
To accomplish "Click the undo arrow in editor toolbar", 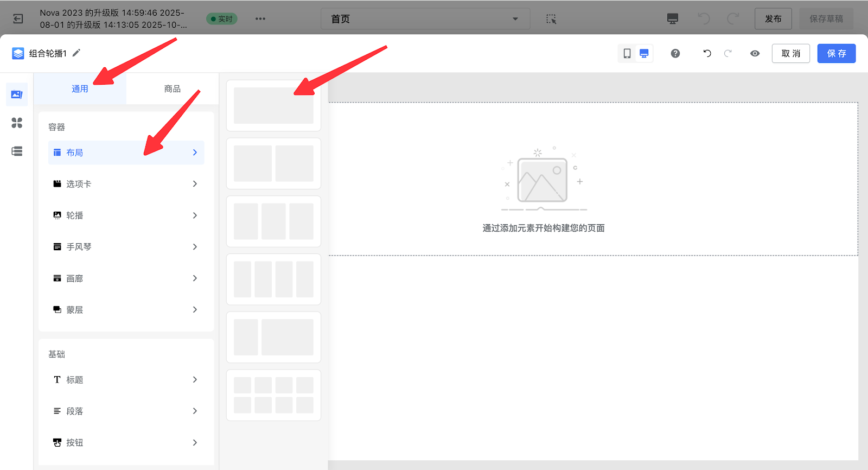I will point(707,53).
